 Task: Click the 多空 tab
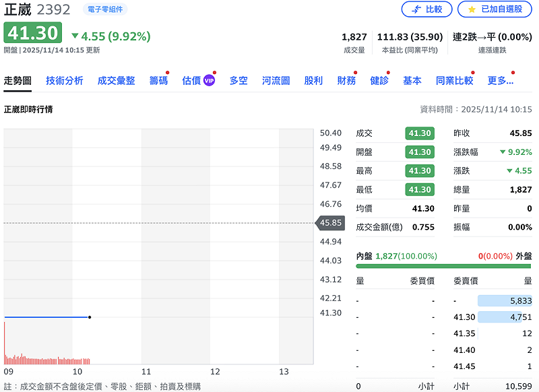coord(241,79)
